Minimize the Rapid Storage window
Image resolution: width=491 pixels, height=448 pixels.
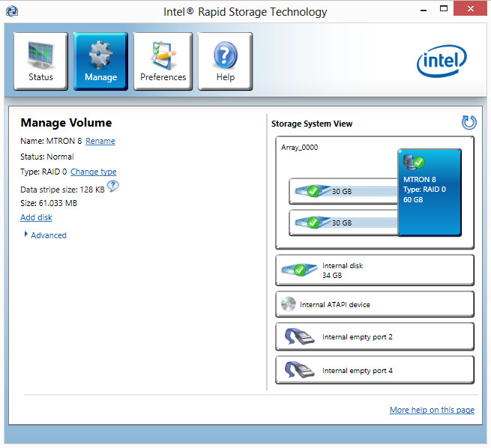(x=424, y=10)
